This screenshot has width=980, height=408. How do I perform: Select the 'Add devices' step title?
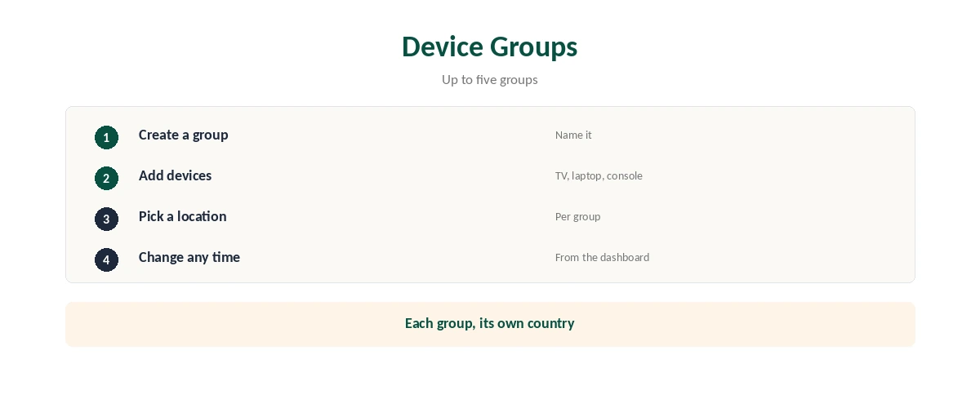175,175
